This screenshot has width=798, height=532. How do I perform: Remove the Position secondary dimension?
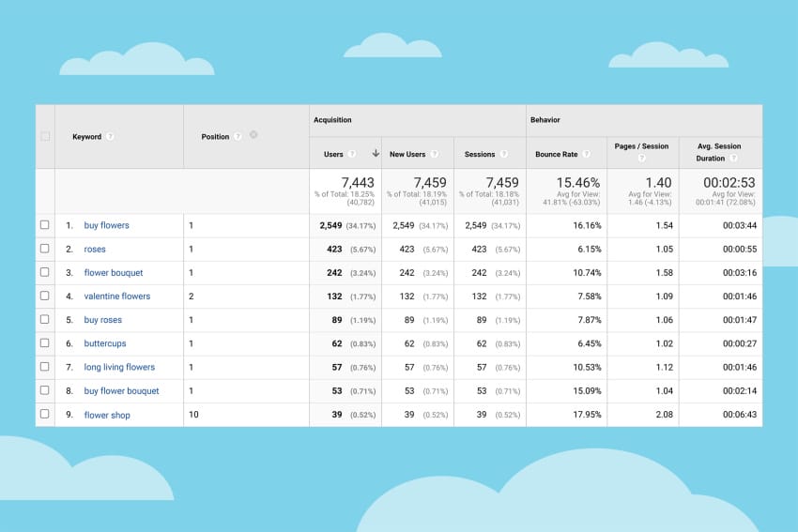pos(253,135)
